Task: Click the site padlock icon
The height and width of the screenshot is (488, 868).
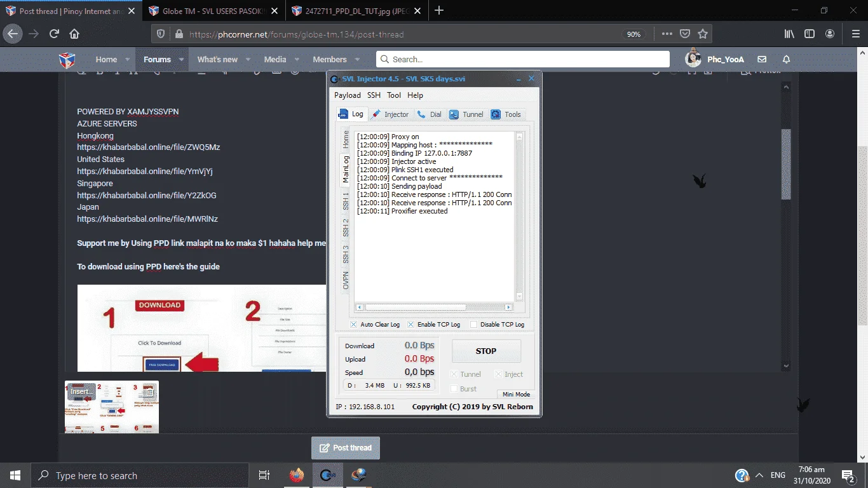Action: point(179,34)
